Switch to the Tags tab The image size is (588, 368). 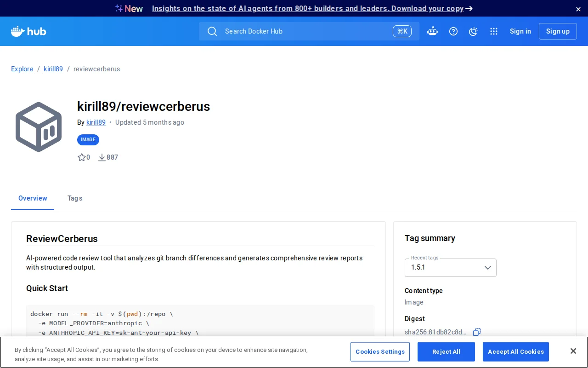[x=75, y=198]
